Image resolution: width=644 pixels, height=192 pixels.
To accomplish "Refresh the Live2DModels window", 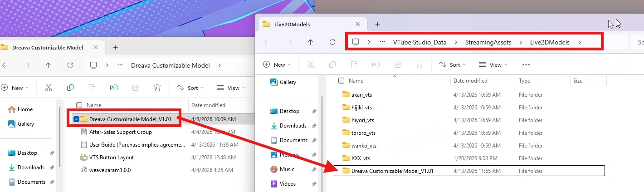I will 332,42.
